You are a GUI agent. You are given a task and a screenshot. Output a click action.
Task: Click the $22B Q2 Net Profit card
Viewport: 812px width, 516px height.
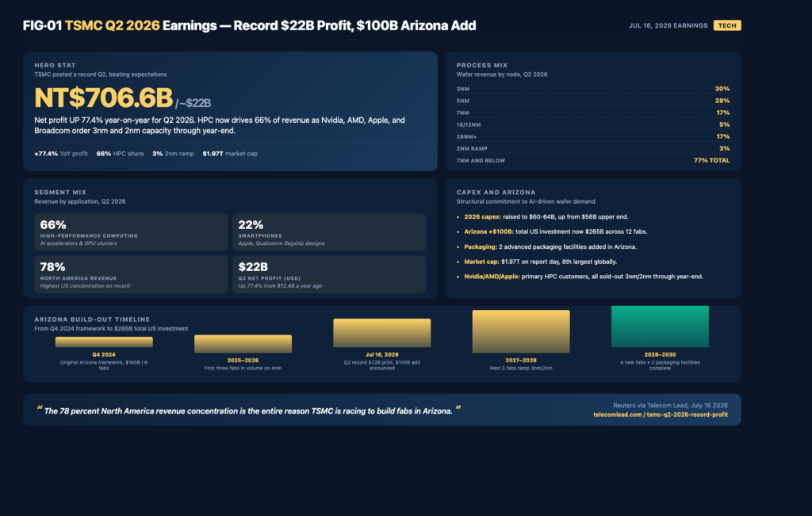click(329, 274)
